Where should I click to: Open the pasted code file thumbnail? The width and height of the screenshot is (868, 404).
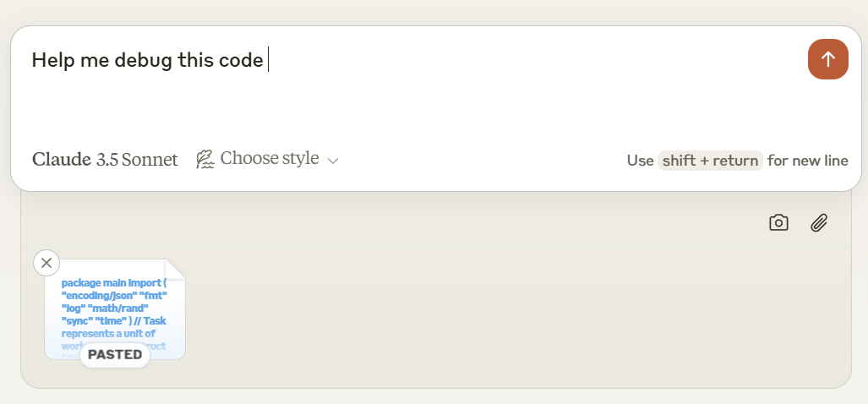click(x=114, y=308)
